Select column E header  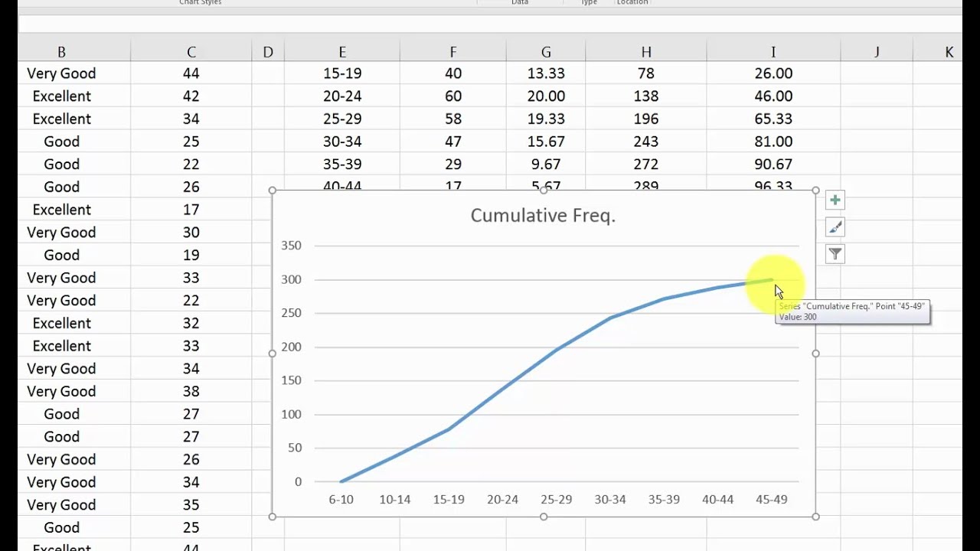[x=342, y=52]
